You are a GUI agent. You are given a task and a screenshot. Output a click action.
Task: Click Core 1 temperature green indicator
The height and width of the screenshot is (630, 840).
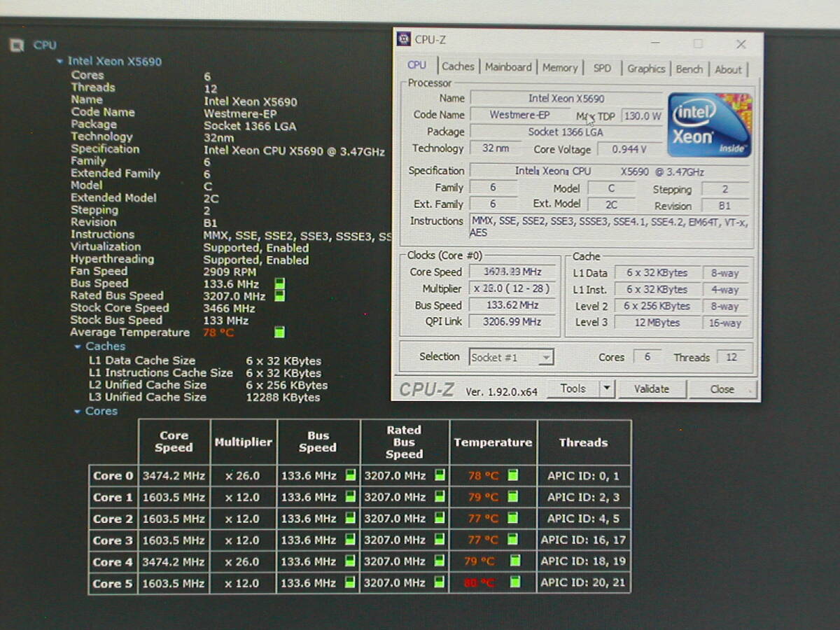tap(513, 497)
